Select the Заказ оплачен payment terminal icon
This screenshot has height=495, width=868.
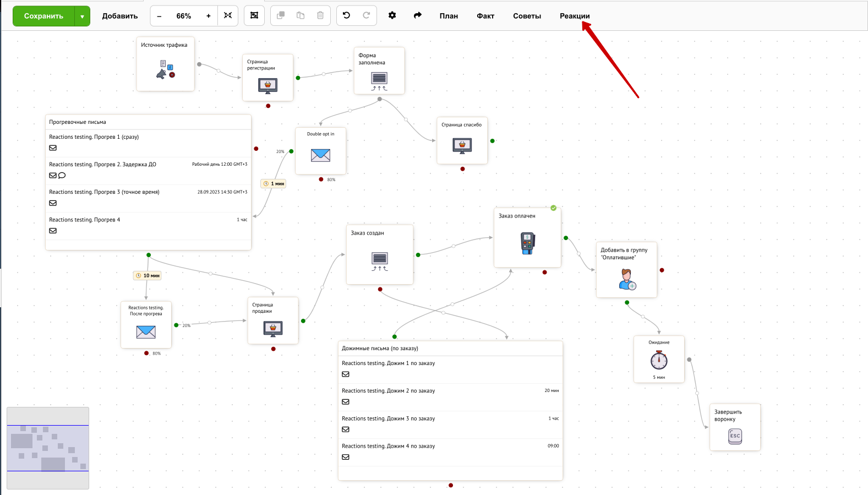click(528, 243)
